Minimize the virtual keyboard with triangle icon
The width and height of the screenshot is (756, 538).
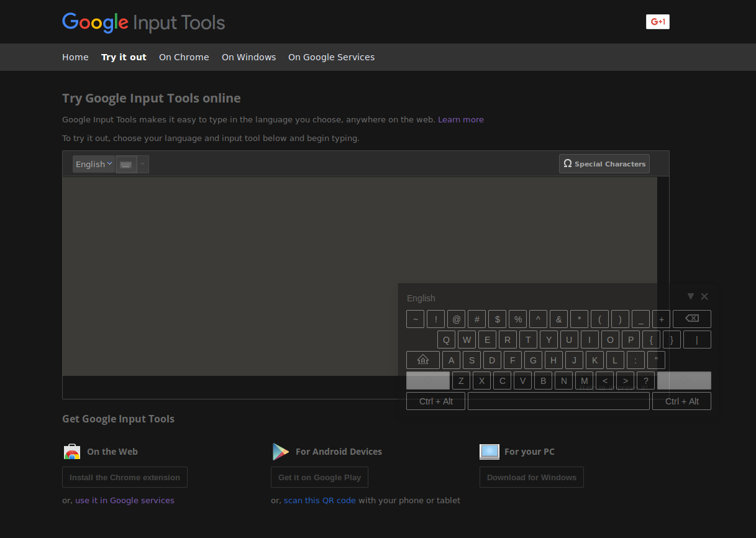click(691, 296)
